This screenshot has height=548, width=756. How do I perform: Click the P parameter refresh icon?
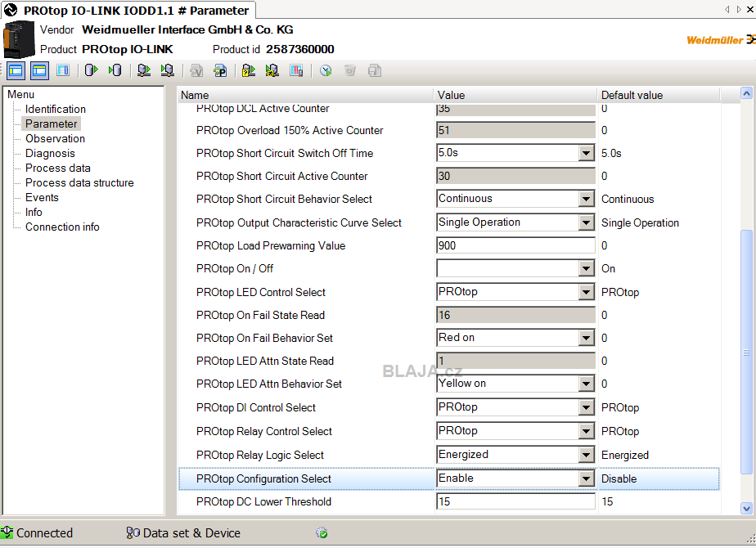point(220,71)
